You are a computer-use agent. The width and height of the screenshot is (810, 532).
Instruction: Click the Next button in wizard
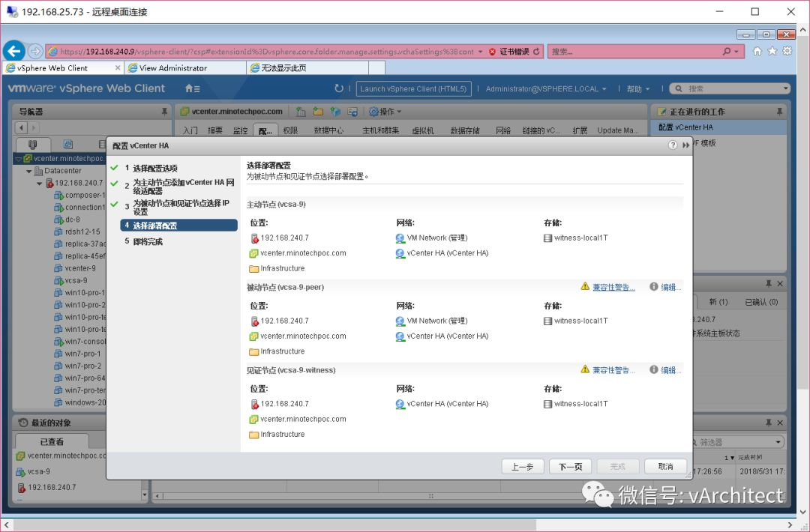(570, 467)
